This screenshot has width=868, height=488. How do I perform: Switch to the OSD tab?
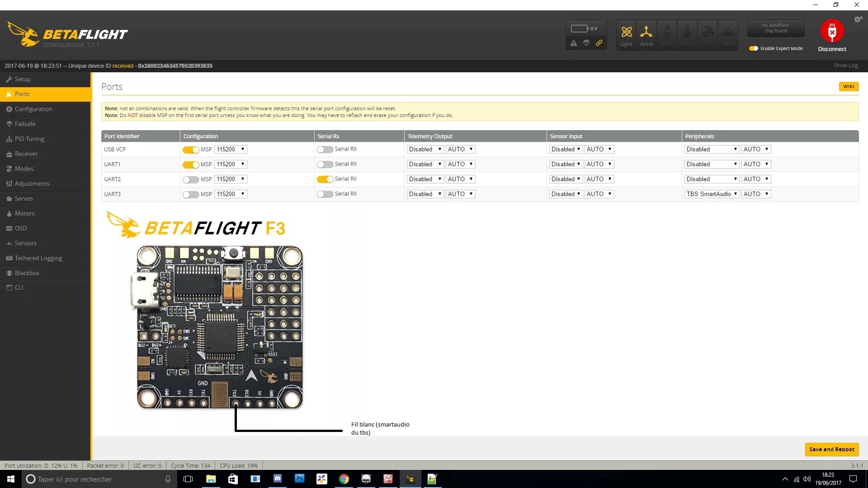(21, 228)
